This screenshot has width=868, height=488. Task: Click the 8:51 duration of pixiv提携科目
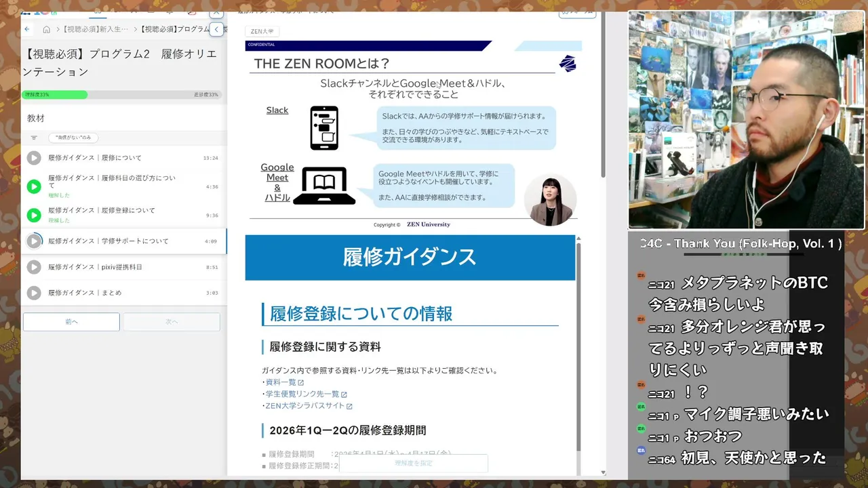tap(212, 267)
